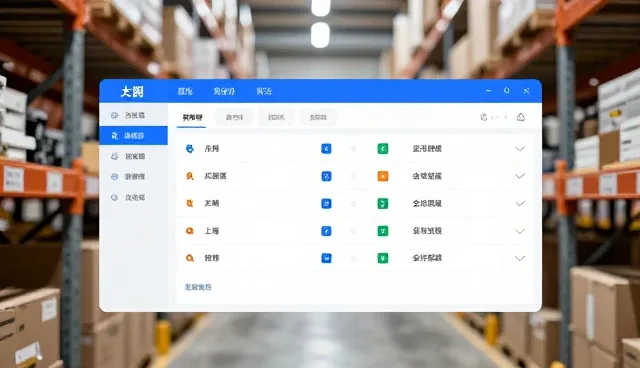Select the small radio circle in the last row
640x368 pixels.
point(353,258)
